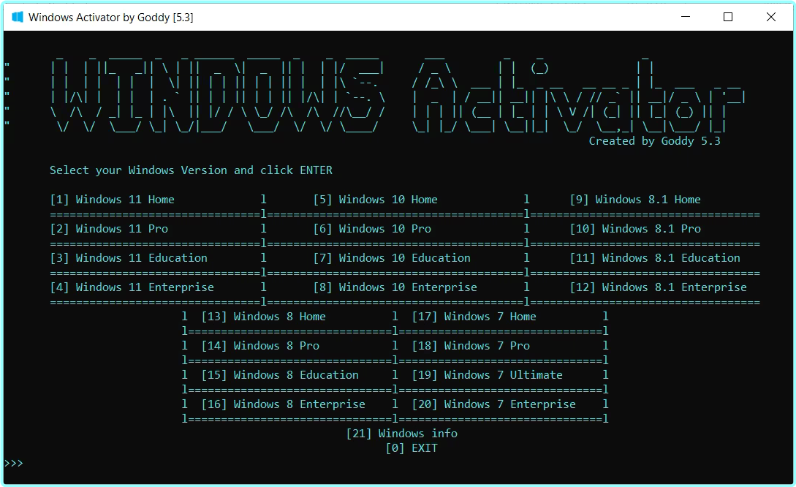
Task: Click '[11] Windows 8.1 Education' option
Action: point(655,258)
